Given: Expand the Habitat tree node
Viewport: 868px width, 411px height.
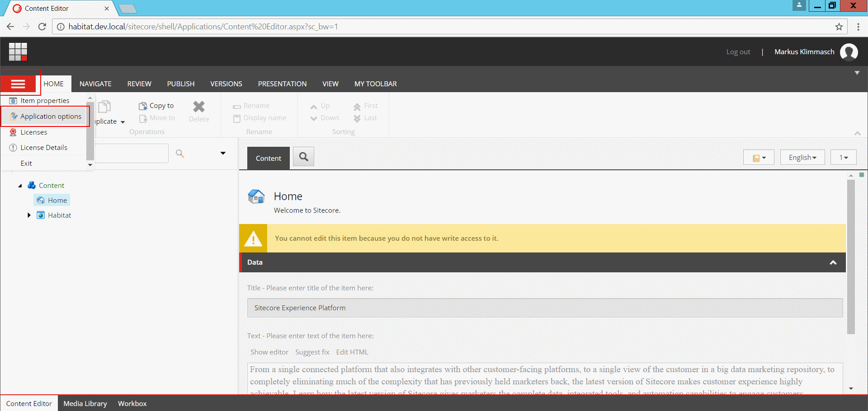Looking at the screenshot, I should click(x=29, y=215).
